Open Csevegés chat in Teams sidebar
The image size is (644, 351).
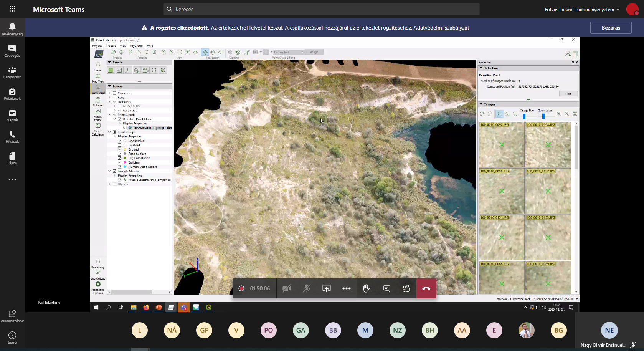pos(12,51)
